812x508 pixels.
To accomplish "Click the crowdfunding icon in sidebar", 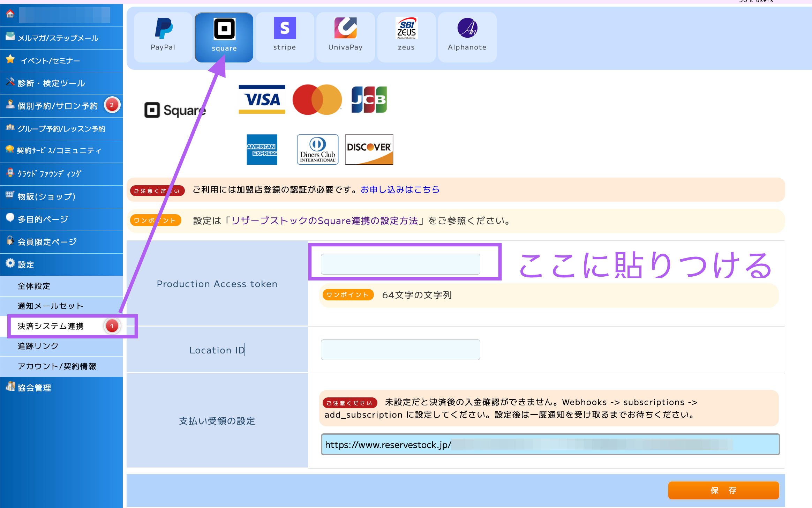I will point(10,172).
